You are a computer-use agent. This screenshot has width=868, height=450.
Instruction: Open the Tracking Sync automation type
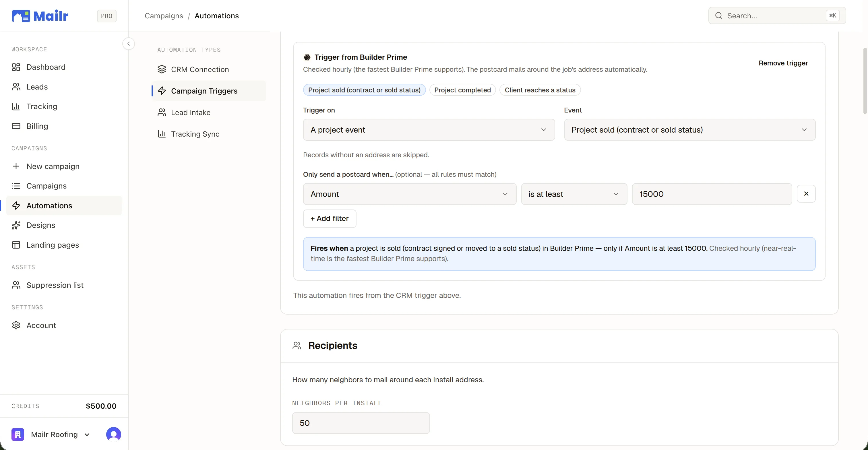coord(209,134)
